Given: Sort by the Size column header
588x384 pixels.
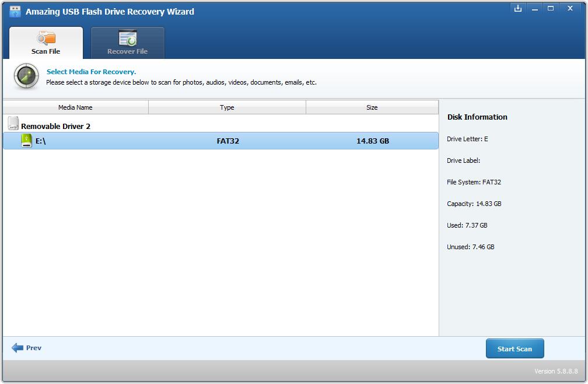Looking at the screenshot, I should pyautogui.click(x=372, y=107).
